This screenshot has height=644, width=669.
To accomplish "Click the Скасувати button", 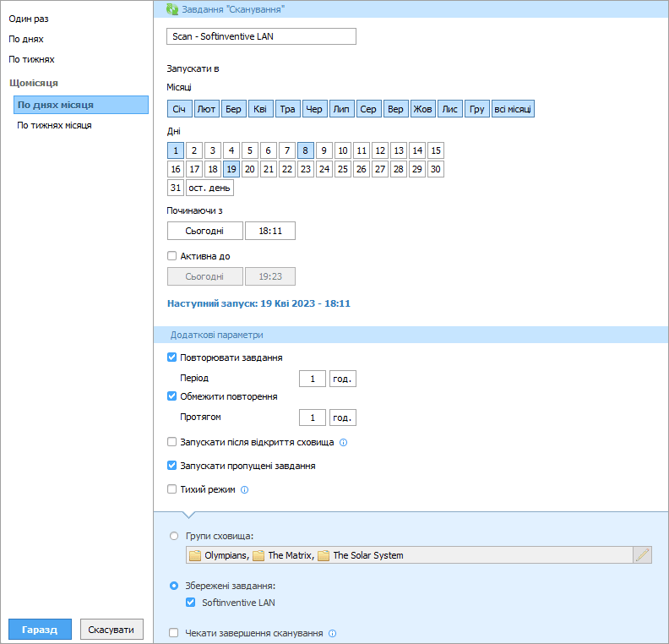I will click(112, 630).
